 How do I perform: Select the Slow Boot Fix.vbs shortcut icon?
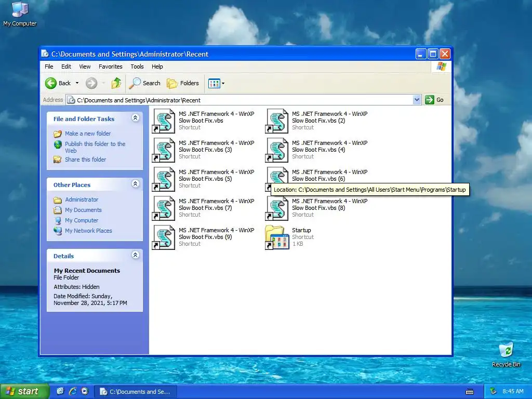click(x=164, y=121)
